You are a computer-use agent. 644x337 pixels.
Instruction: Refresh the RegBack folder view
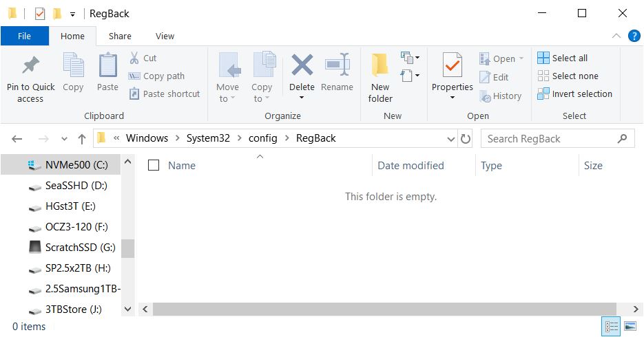(x=466, y=138)
